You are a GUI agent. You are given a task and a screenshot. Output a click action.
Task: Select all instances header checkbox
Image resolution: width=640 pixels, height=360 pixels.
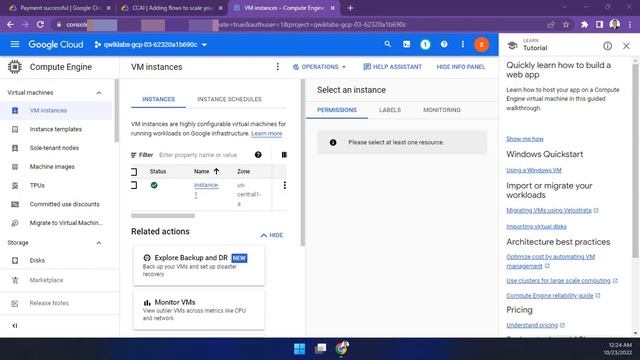coord(134,172)
